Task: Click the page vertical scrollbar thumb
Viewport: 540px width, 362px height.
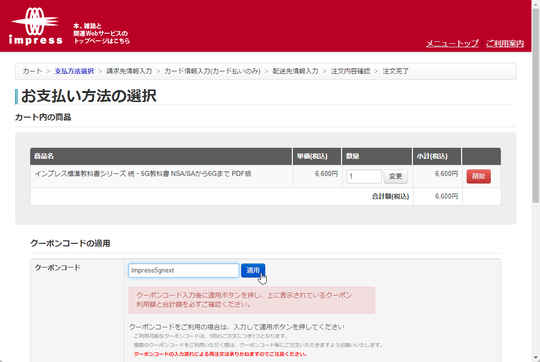Action: click(536, 105)
